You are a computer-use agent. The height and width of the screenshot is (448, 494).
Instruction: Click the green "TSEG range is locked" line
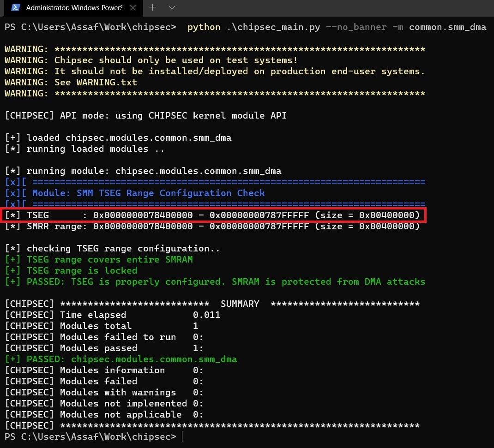tap(82, 271)
